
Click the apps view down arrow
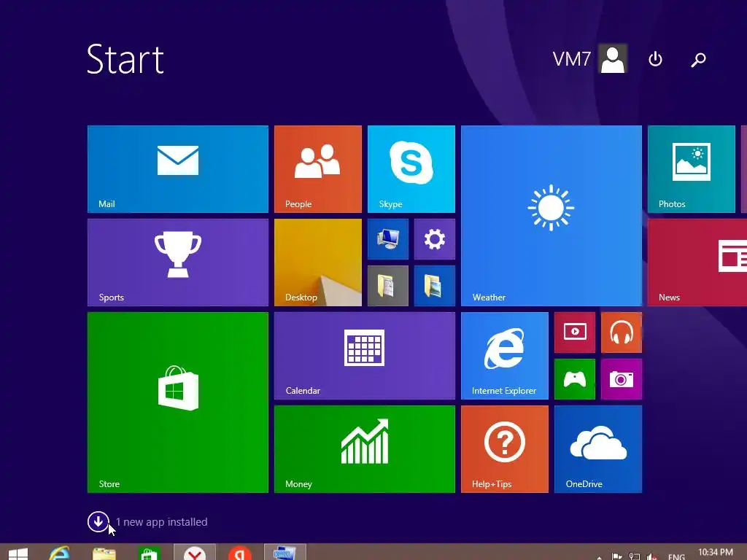tap(98, 522)
